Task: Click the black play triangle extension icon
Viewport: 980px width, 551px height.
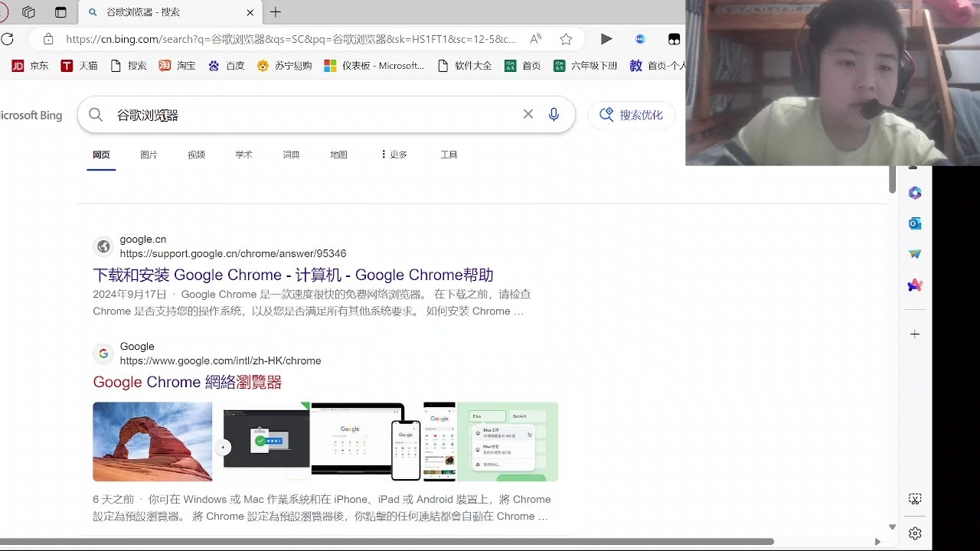Action: coord(606,39)
